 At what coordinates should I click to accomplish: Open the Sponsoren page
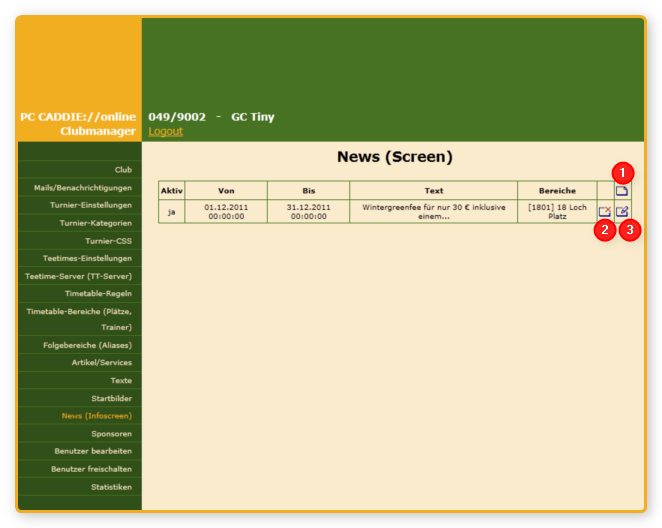click(111, 434)
